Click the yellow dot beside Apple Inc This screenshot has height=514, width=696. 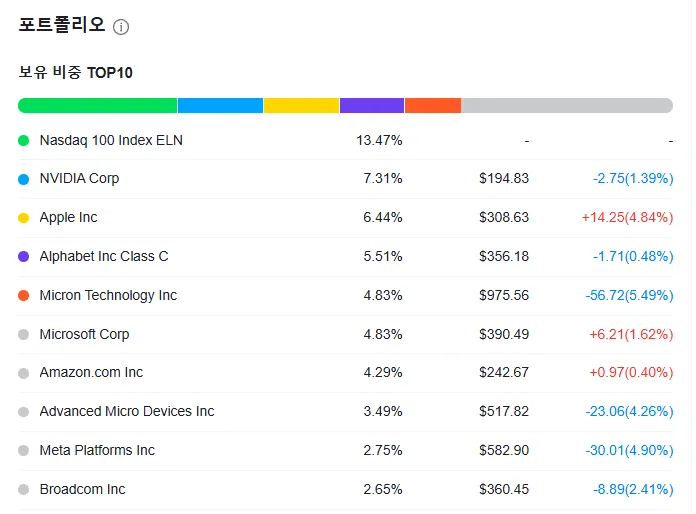(24, 218)
